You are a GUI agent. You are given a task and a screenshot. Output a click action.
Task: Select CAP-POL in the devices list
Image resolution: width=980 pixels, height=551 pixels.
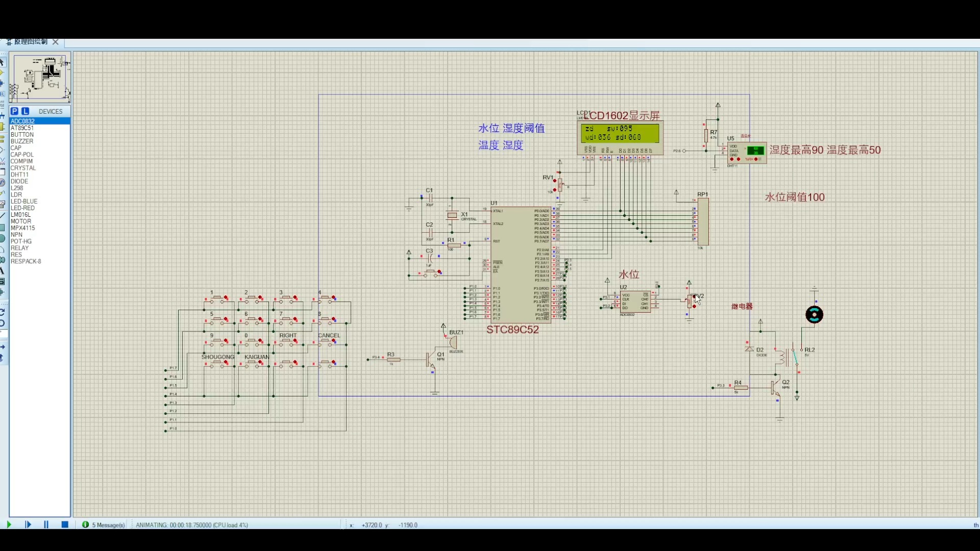click(39, 155)
